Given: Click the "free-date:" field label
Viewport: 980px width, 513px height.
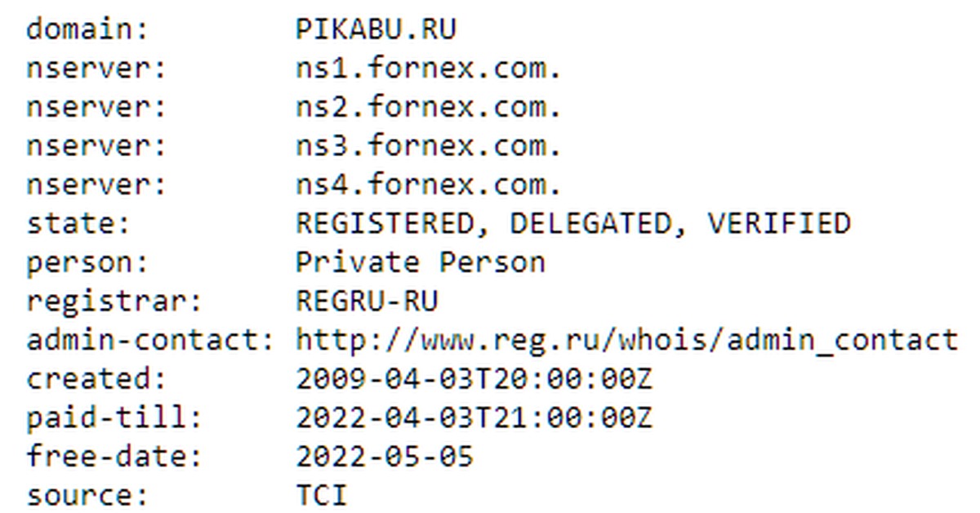Looking at the screenshot, I should [x=114, y=457].
